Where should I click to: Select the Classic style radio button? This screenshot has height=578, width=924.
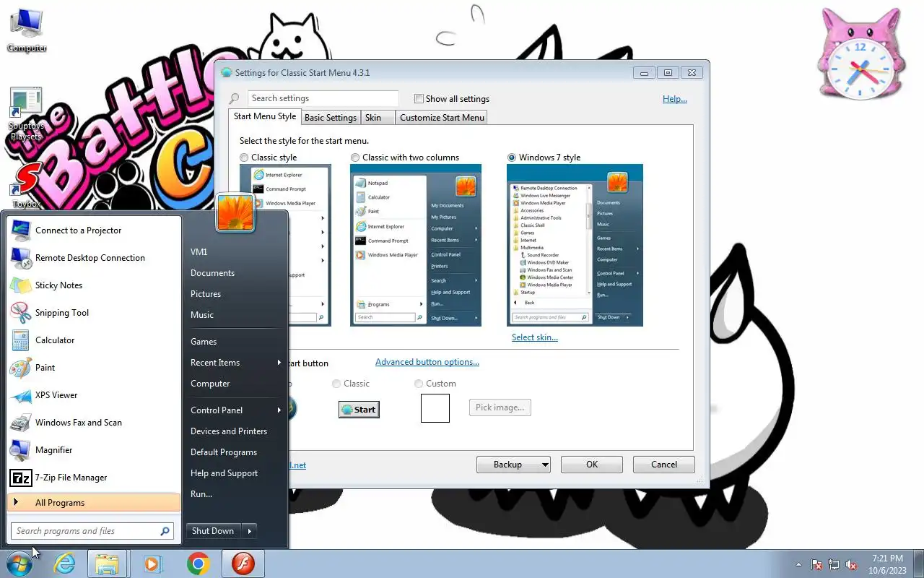[x=244, y=158]
